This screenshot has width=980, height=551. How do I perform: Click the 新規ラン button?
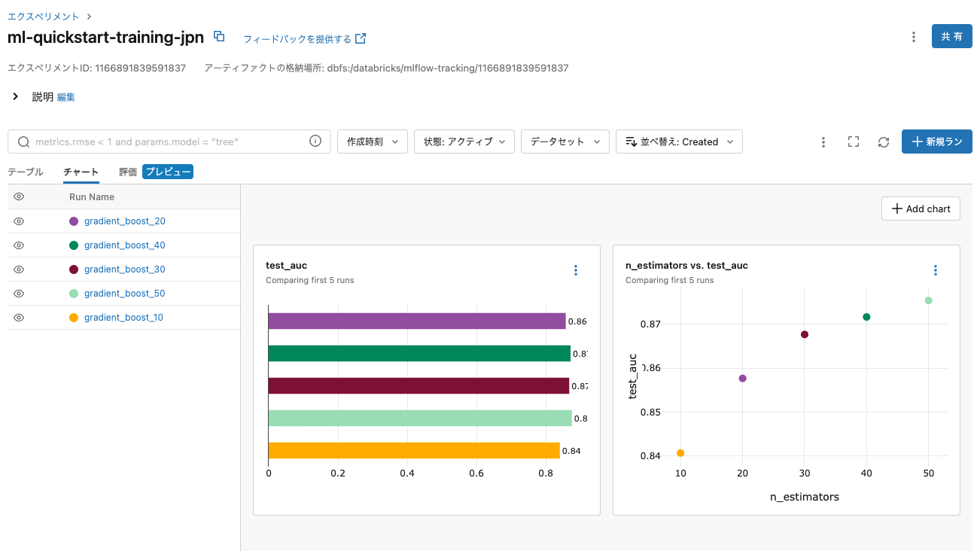pyautogui.click(x=937, y=142)
